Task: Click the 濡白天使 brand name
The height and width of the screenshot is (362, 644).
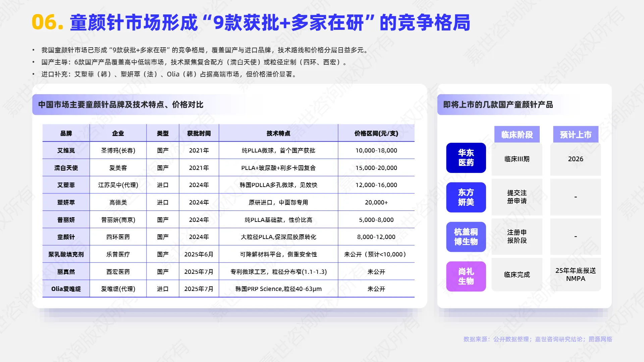Action: coord(66,168)
